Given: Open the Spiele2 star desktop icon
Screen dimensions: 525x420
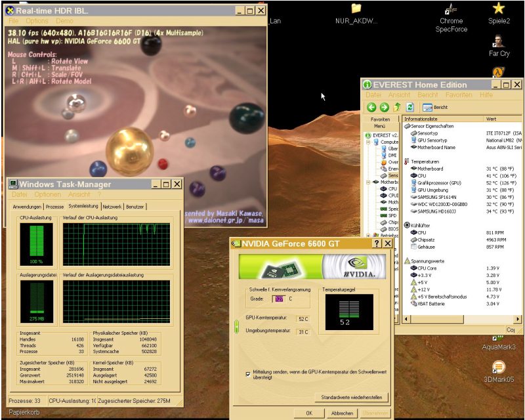Looking at the screenshot, I should 499,13.
